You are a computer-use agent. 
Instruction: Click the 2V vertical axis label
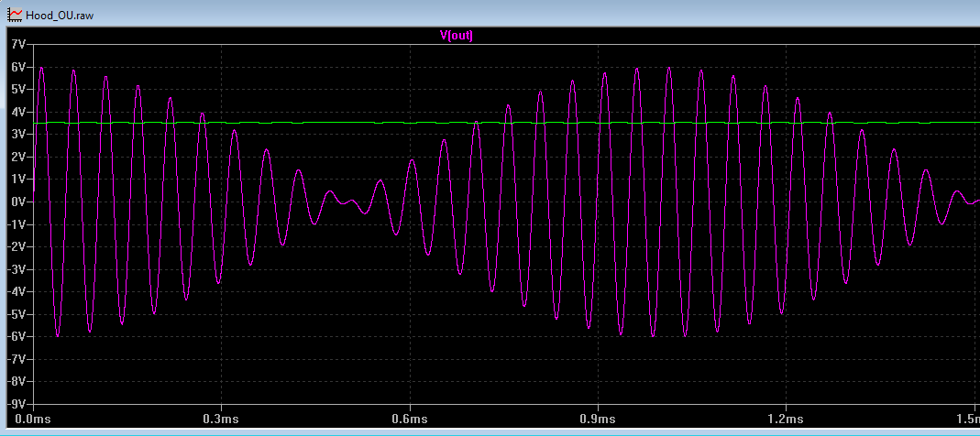(18, 157)
